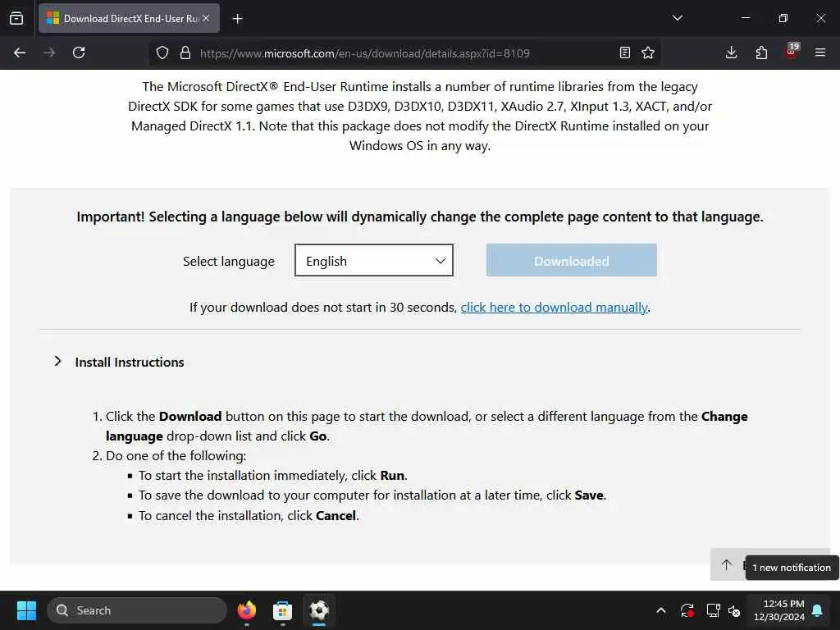Click the red extension icon with badge 19
The height and width of the screenshot is (630, 840).
click(792, 51)
